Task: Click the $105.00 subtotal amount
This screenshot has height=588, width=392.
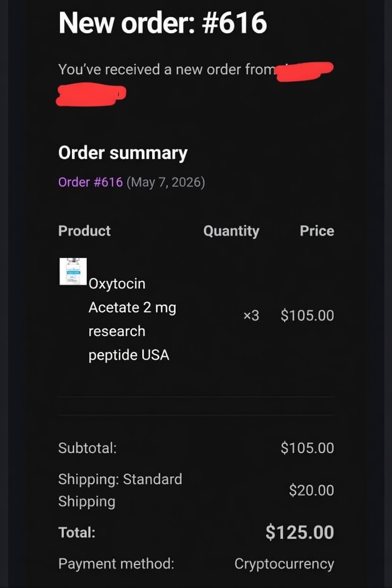Action: [307, 448]
